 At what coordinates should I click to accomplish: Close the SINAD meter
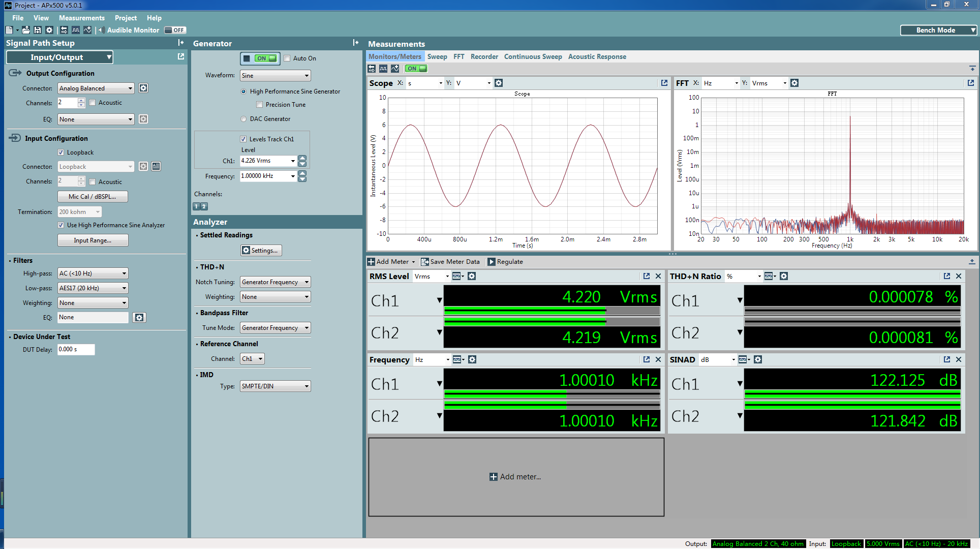coord(959,359)
